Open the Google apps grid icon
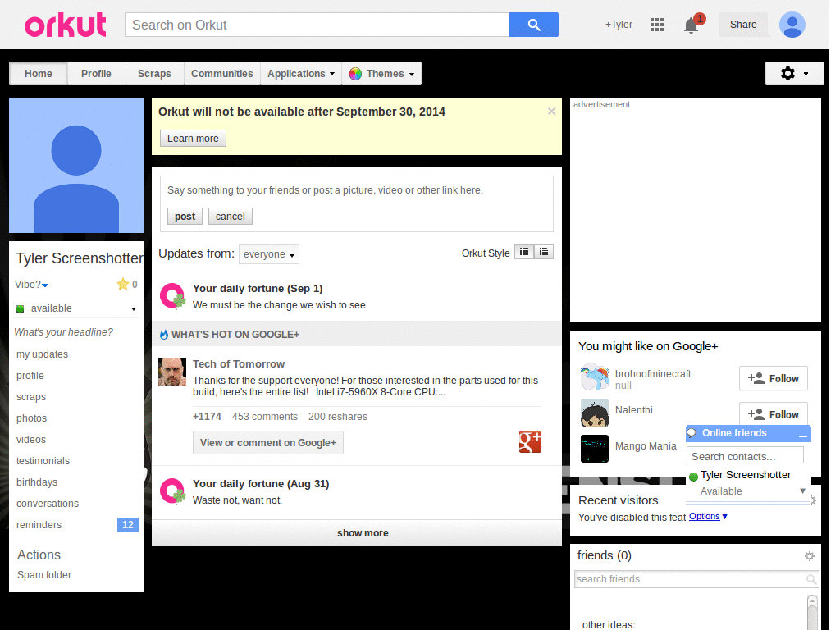This screenshot has width=840, height=630. pos(657,25)
